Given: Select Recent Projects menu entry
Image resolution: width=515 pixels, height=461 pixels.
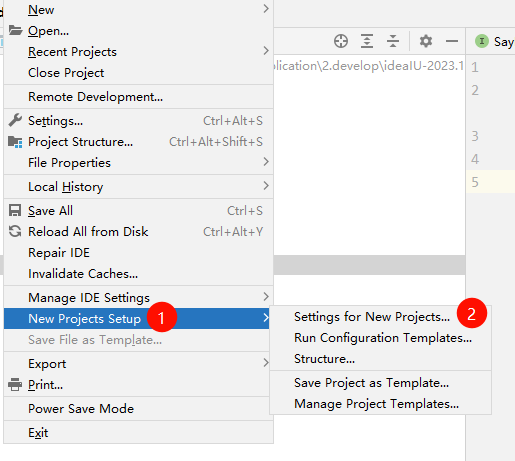Looking at the screenshot, I should (x=138, y=52).
